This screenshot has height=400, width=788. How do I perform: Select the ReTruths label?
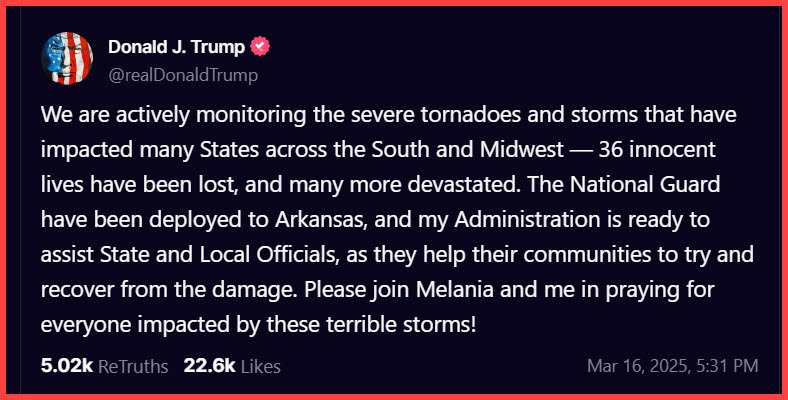[134, 366]
